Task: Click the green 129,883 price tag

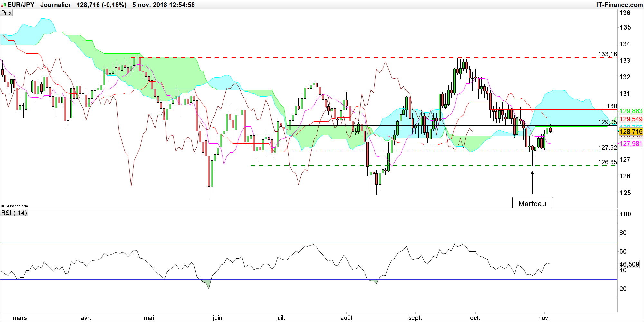Action: coord(631,111)
